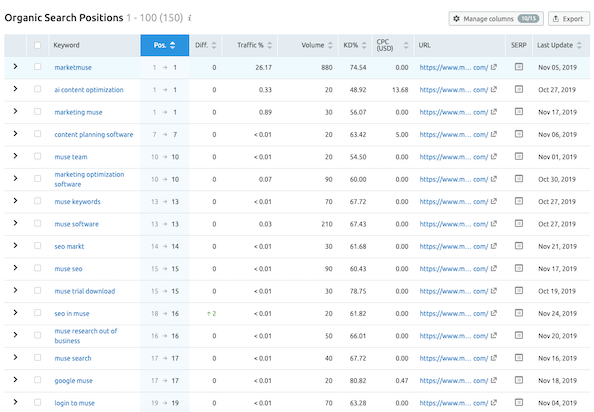
Task: Open Manage columns settings
Action: point(496,19)
